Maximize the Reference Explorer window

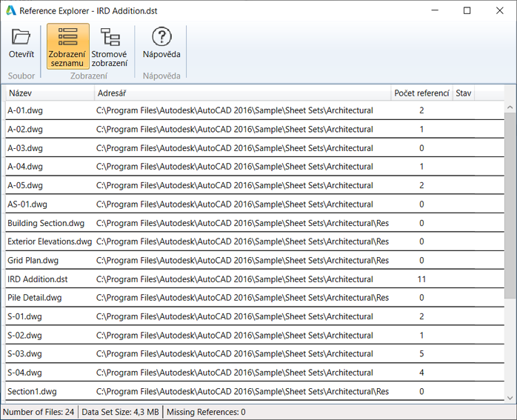[467, 11]
